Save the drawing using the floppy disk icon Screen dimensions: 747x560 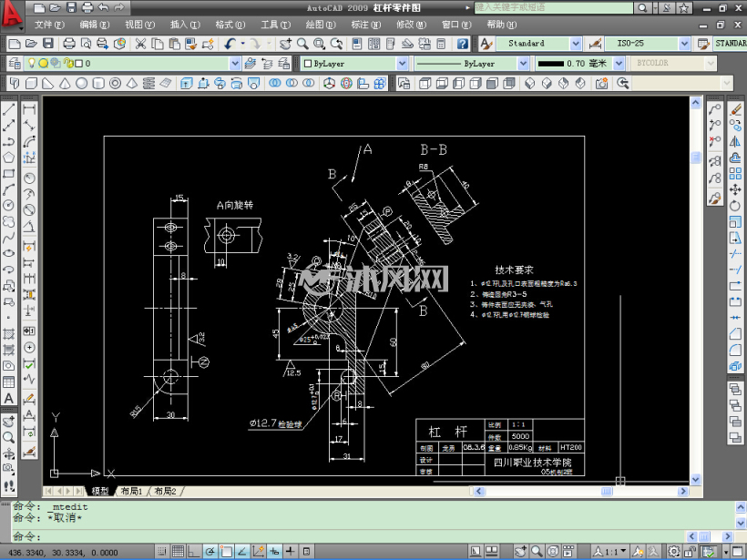[x=48, y=44]
